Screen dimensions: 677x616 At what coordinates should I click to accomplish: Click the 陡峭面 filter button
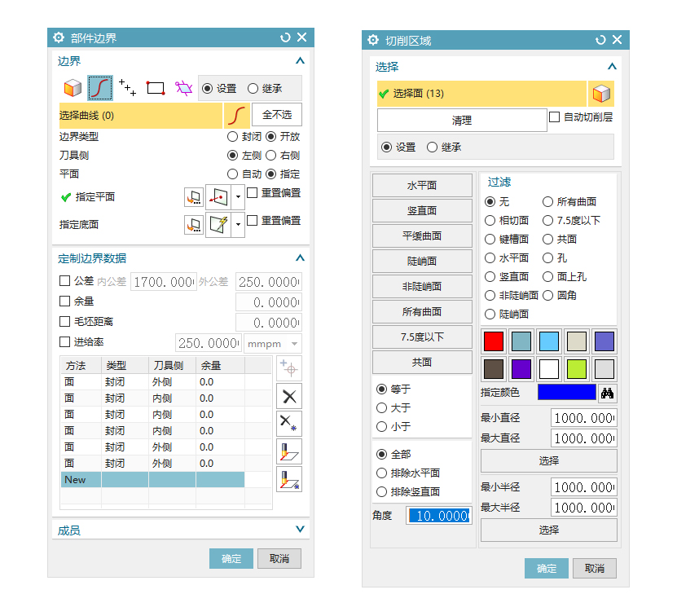pos(421,261)
